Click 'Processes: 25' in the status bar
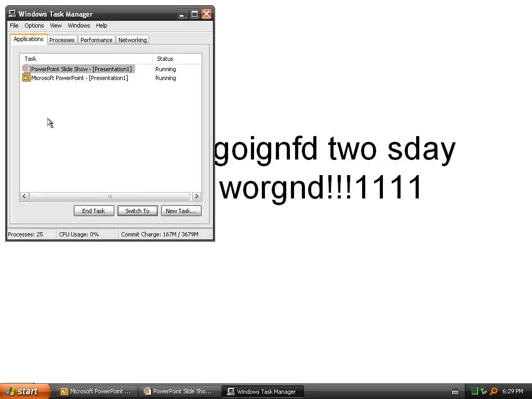This screenshot has width=532, height=399. (25, 234)
